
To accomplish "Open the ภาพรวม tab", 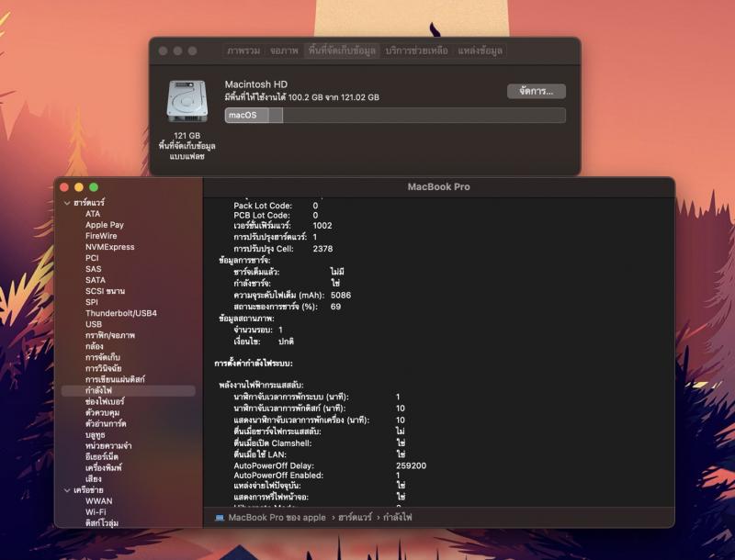I will coord(243,50).
